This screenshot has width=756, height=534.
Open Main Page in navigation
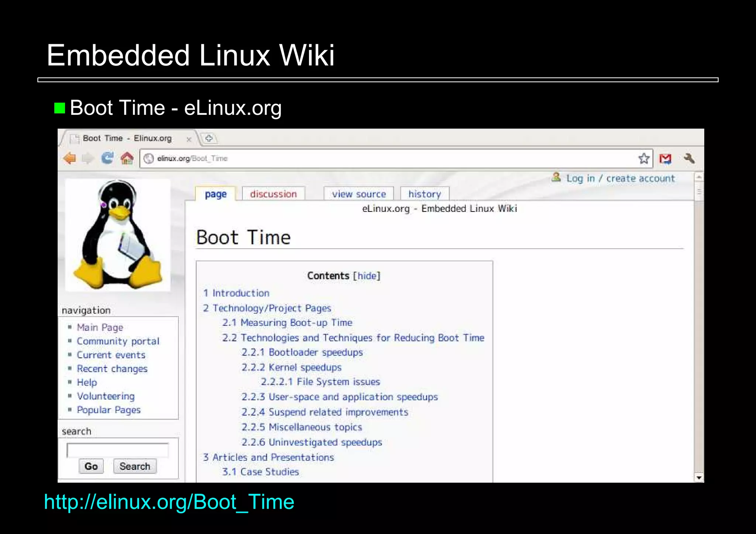[x=100, y=328]
